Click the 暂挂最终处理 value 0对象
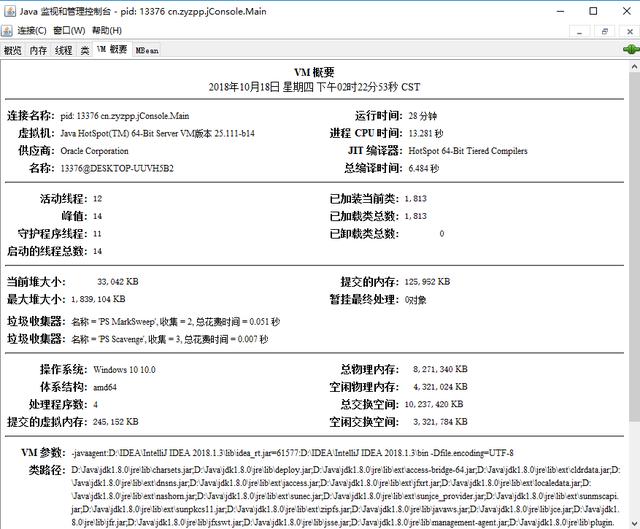 coord(416,300)
